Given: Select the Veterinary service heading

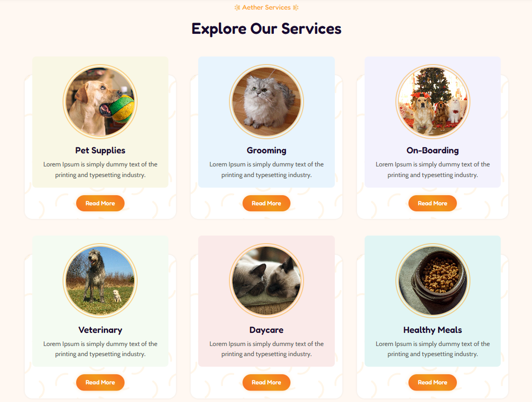Looking at the screenshot, I should coord(100,330).
